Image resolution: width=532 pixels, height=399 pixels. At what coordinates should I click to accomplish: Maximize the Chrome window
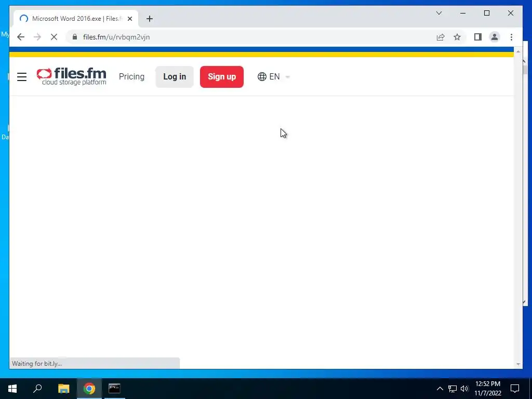(x=486, y=13)
